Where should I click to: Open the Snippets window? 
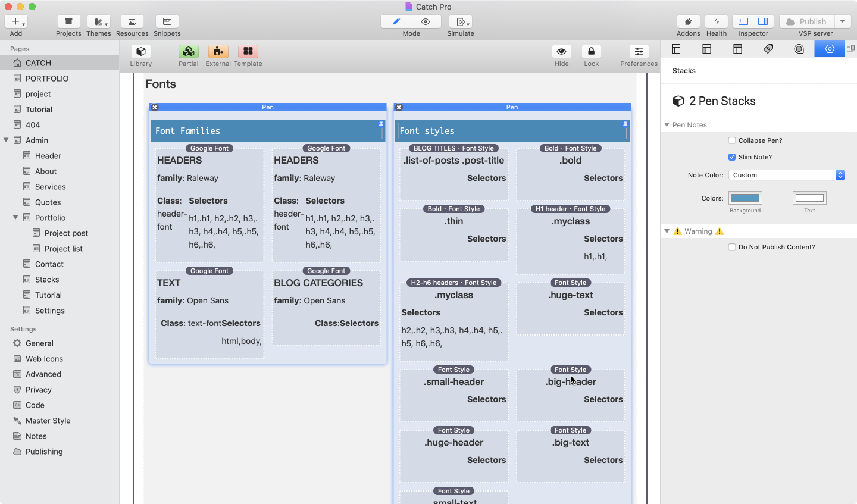[167, 22]
